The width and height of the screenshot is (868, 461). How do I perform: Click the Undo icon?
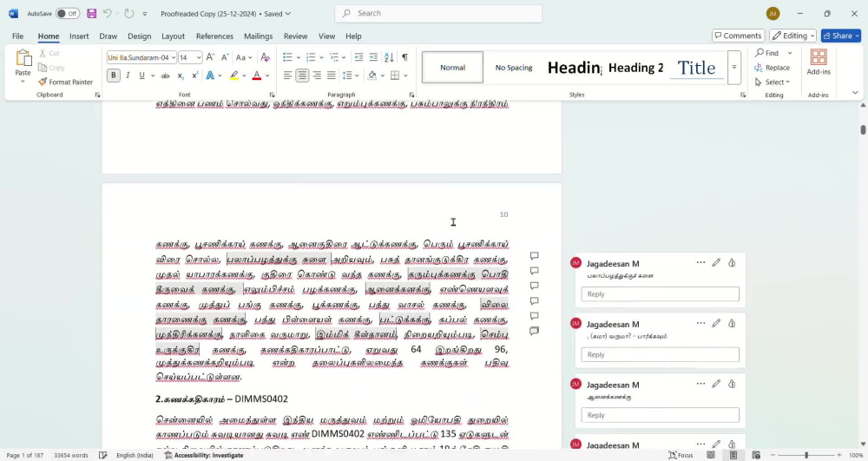coord(108,14)
